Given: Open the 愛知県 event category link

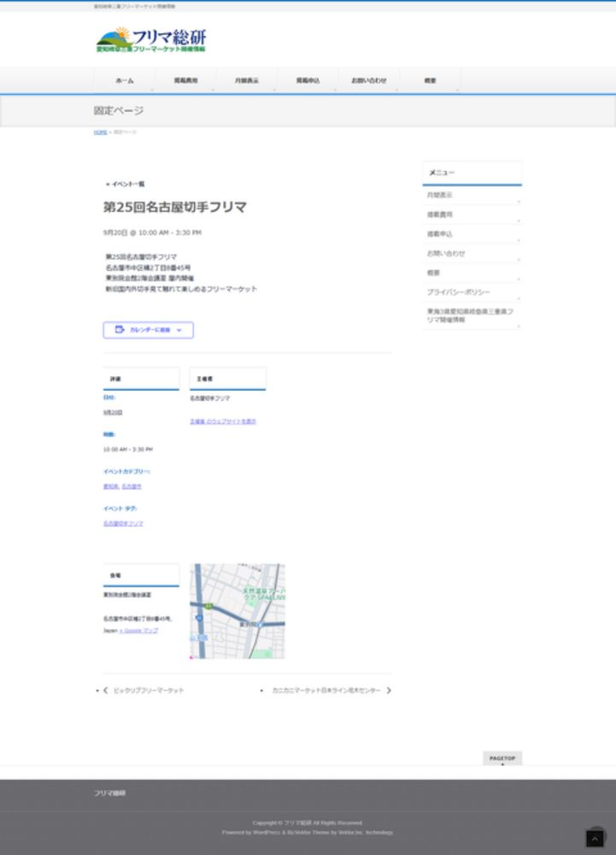Looking at the screenshot, I should coord(110,486).
